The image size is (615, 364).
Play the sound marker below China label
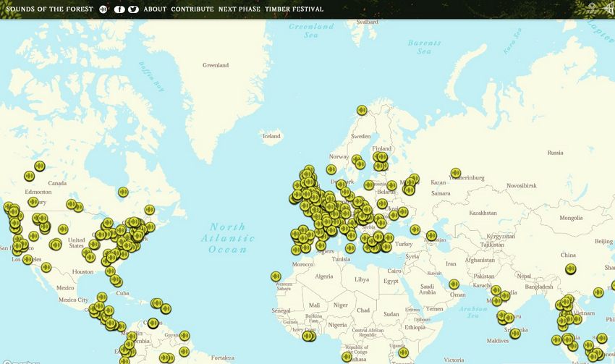coord(571,269)
